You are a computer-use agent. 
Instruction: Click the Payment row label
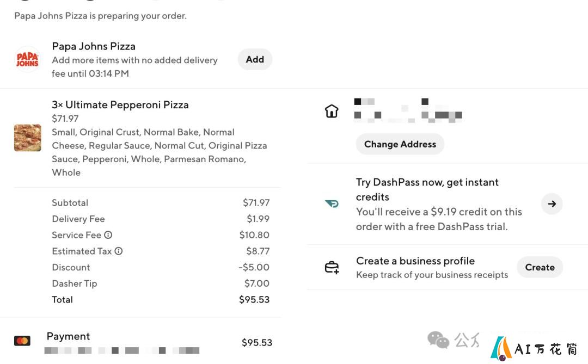[68, 336]
